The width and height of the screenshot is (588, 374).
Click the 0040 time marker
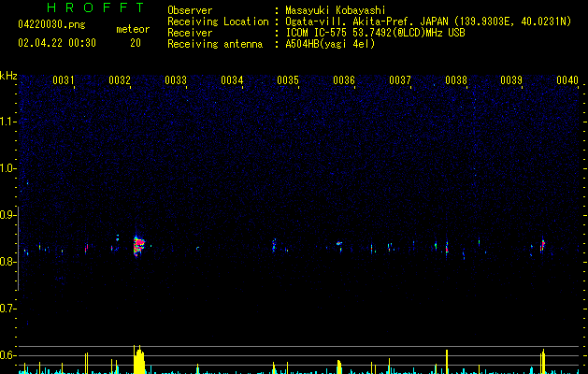(567, 80)
